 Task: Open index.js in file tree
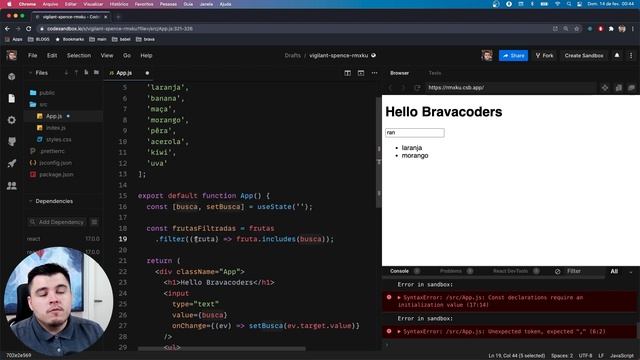tap(56, 128)
